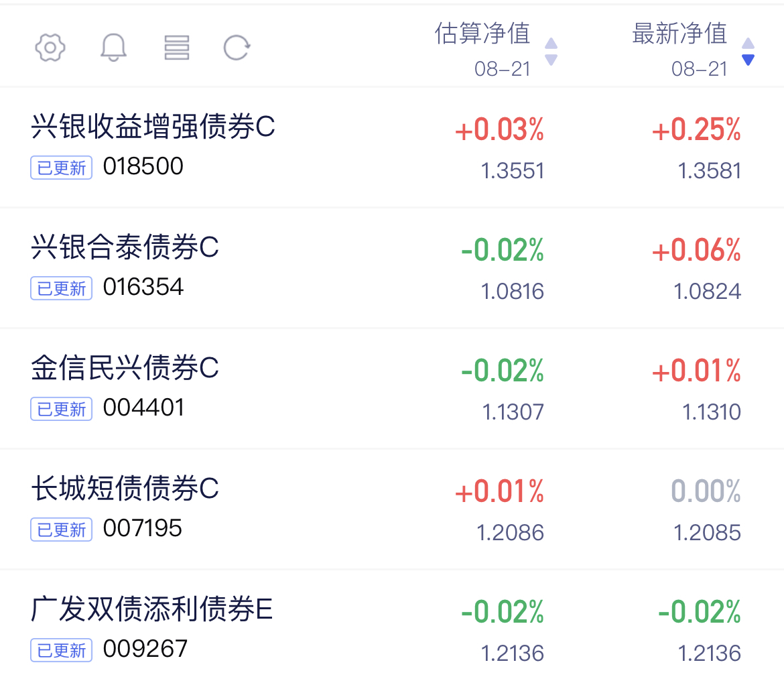784x685 pixels.
Task: Open the settings gear icon
Action: (50, 48)
